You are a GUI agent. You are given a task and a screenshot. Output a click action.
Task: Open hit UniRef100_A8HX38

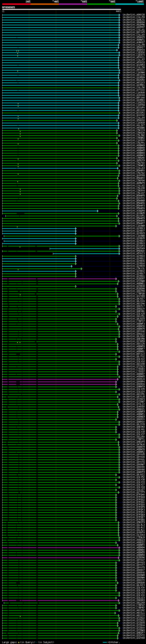point(134,15)
